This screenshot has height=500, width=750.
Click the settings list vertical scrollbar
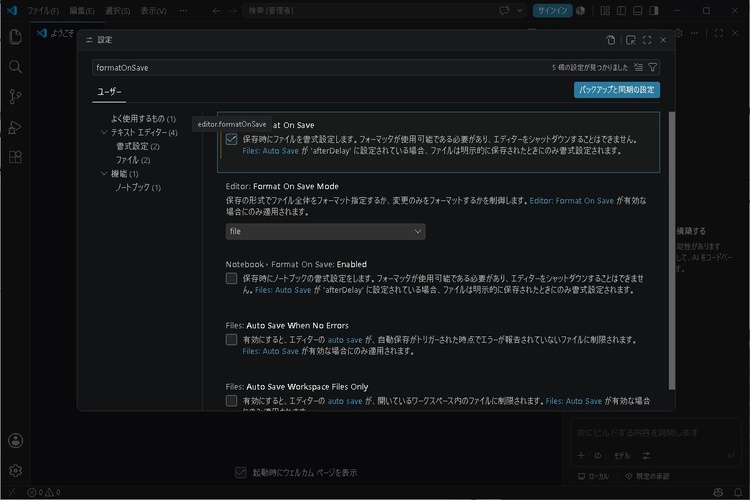672,251
